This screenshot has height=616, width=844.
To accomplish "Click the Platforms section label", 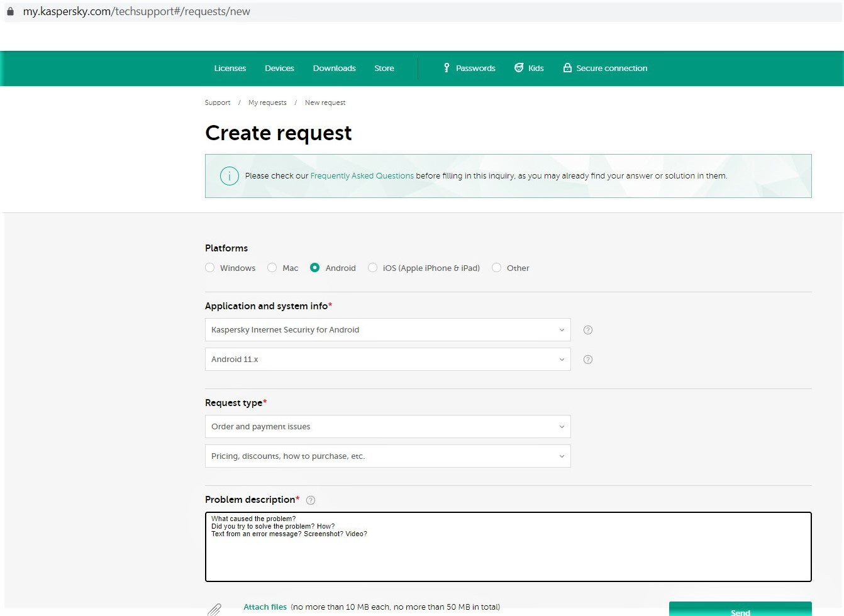I will point(226,248).
